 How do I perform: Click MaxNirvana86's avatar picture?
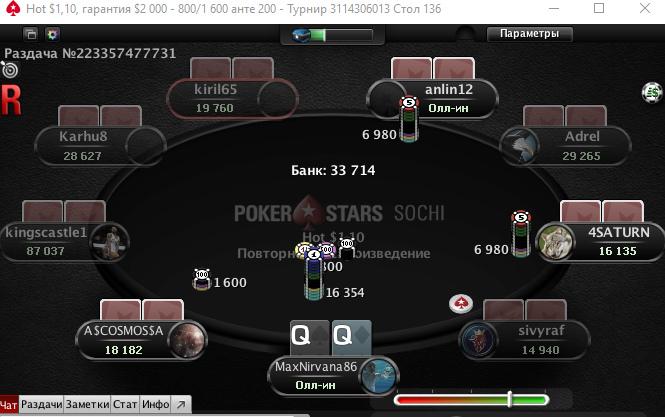(x=378, y=376)
